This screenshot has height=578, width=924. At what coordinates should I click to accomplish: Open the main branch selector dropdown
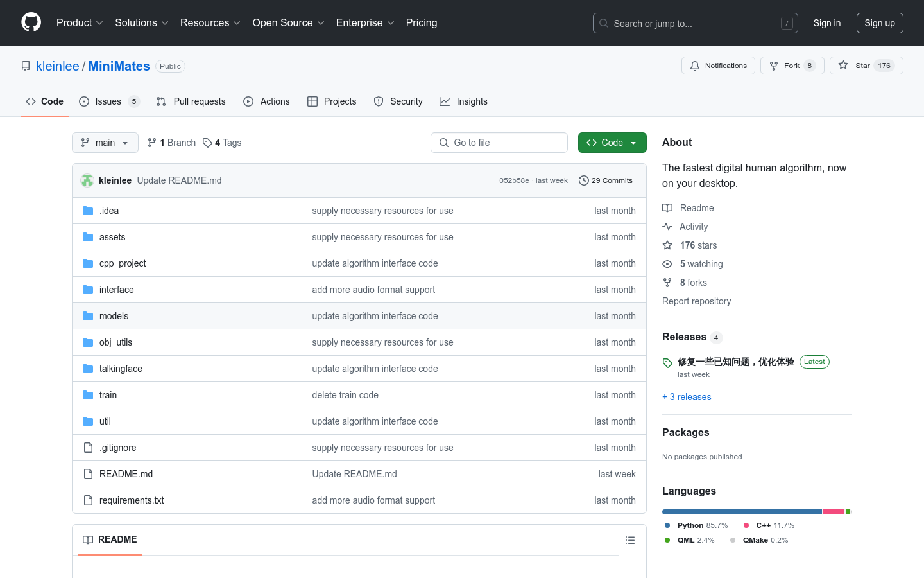pyautogui.click(x=105, y=143)
